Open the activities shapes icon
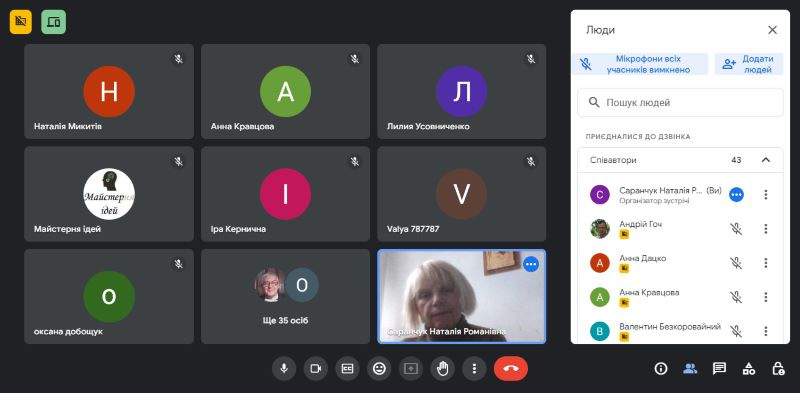The image size is (800, 393). (748, 369)
